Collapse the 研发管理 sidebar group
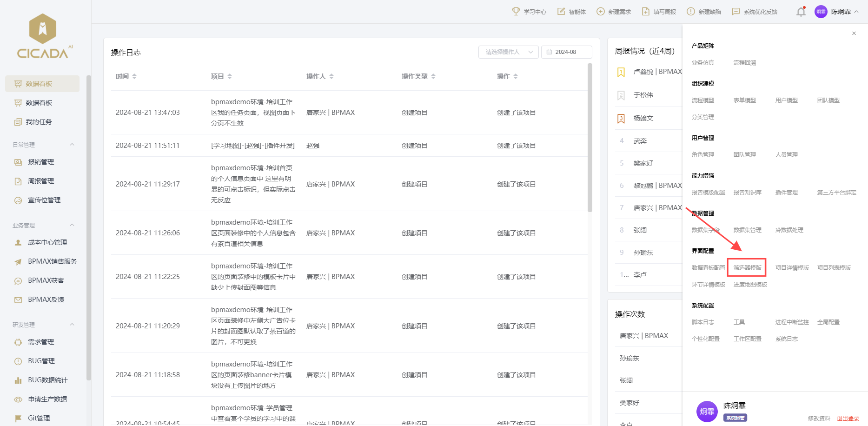 pos(72,325)
